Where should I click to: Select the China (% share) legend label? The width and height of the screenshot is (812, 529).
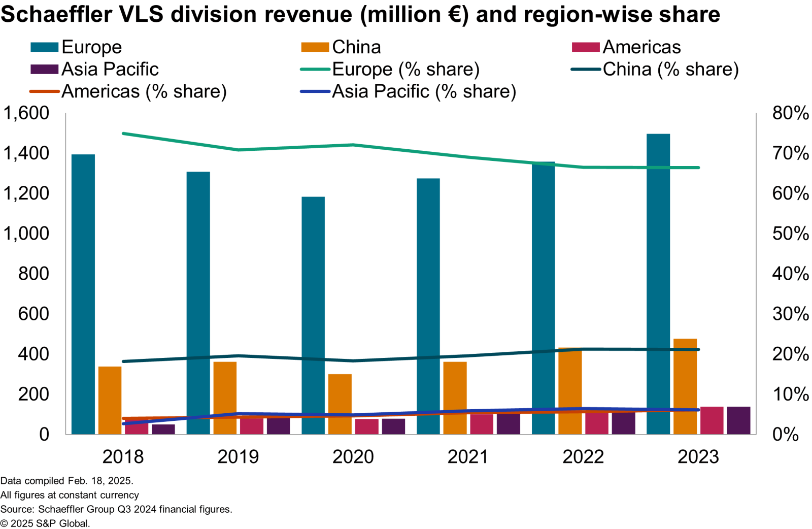coord(670,69)
